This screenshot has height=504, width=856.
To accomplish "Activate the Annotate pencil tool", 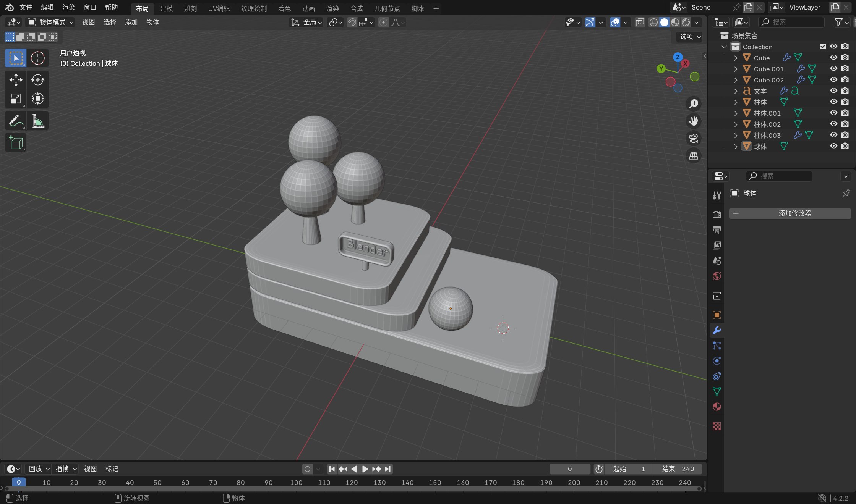I will pos(16,121).
